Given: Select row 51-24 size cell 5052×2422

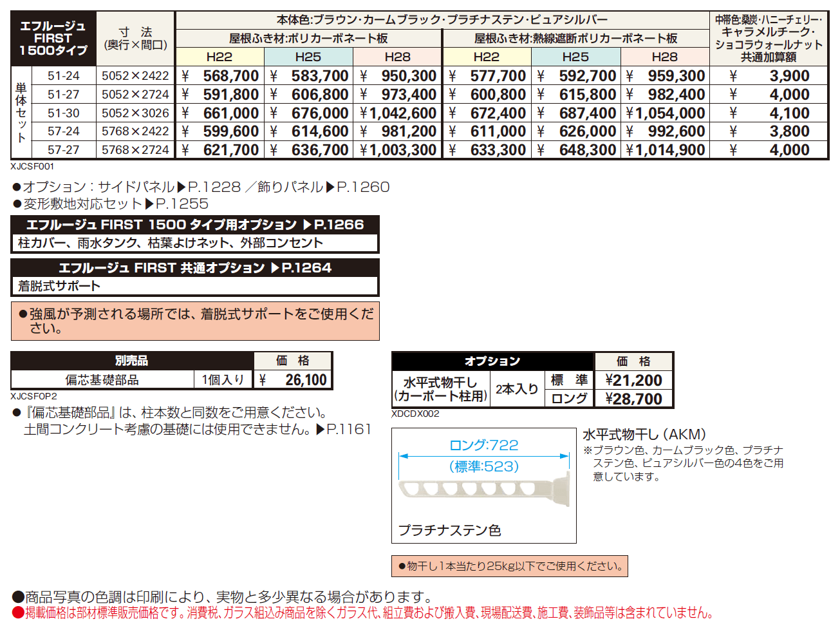Looking at the screenshot, I should point(133,75).
